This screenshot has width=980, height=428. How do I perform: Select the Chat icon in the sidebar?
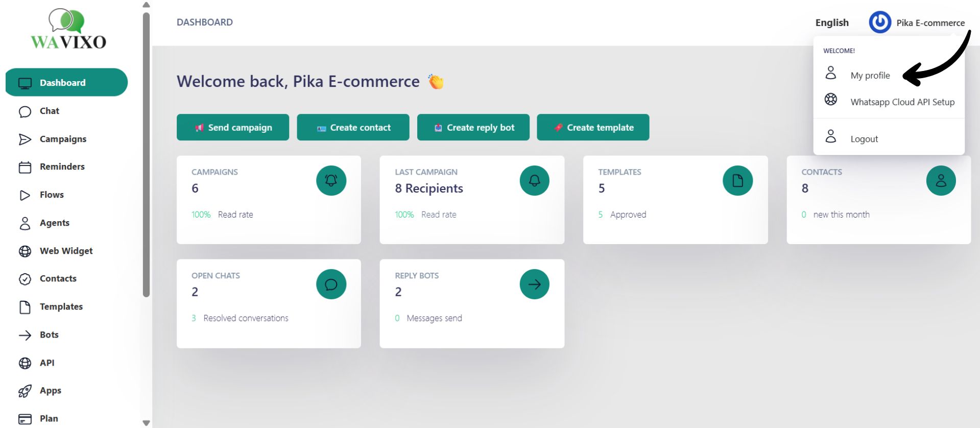coord(25,111)
